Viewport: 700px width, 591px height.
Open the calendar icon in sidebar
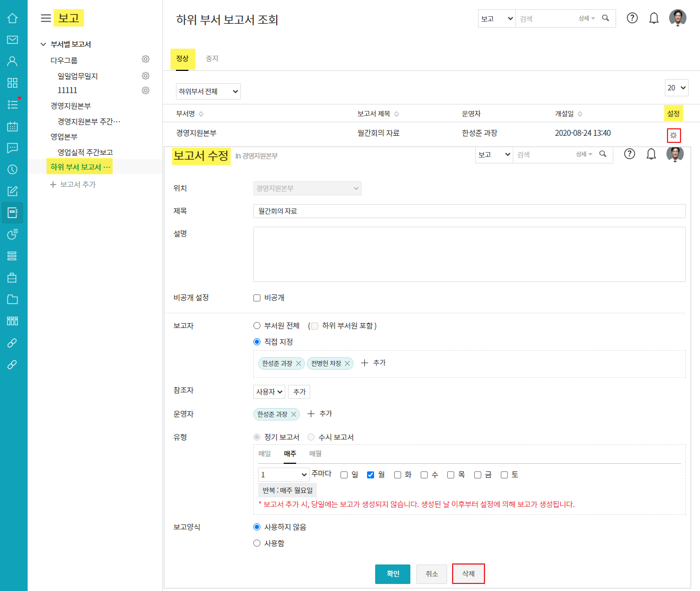pyautogui.click(x=12, y=126)
